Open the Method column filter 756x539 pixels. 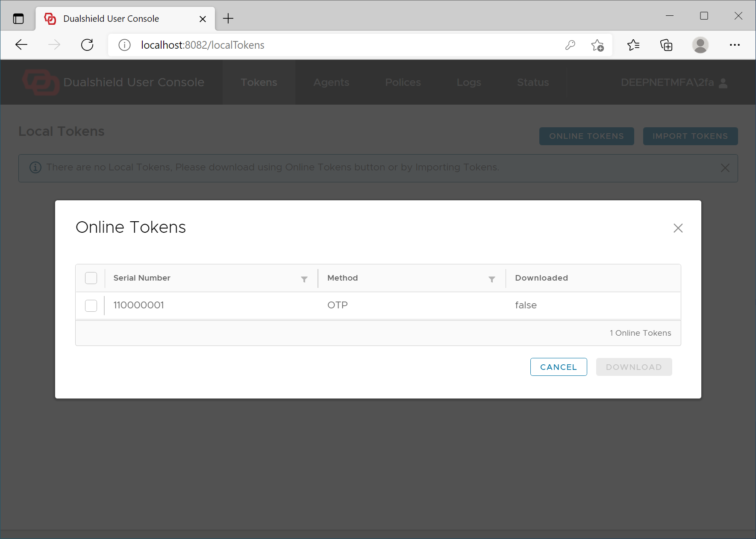tap(491, 279)
